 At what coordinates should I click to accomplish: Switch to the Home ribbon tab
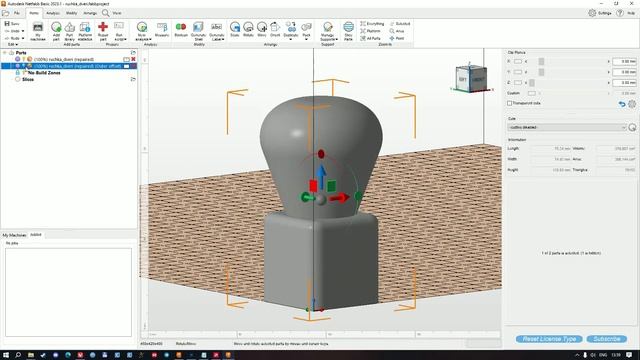[x=34, y=13]
